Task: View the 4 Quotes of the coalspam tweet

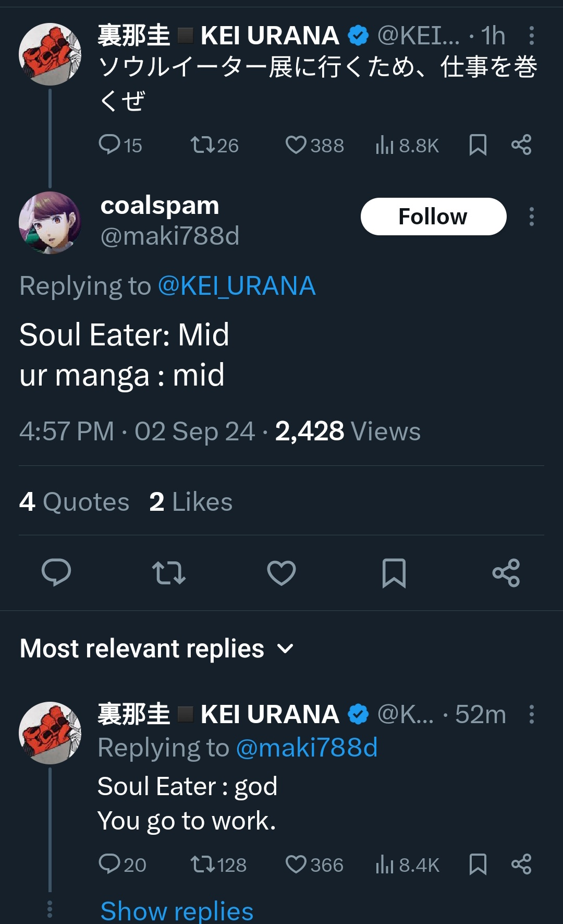Action: (x=74, y=501)
